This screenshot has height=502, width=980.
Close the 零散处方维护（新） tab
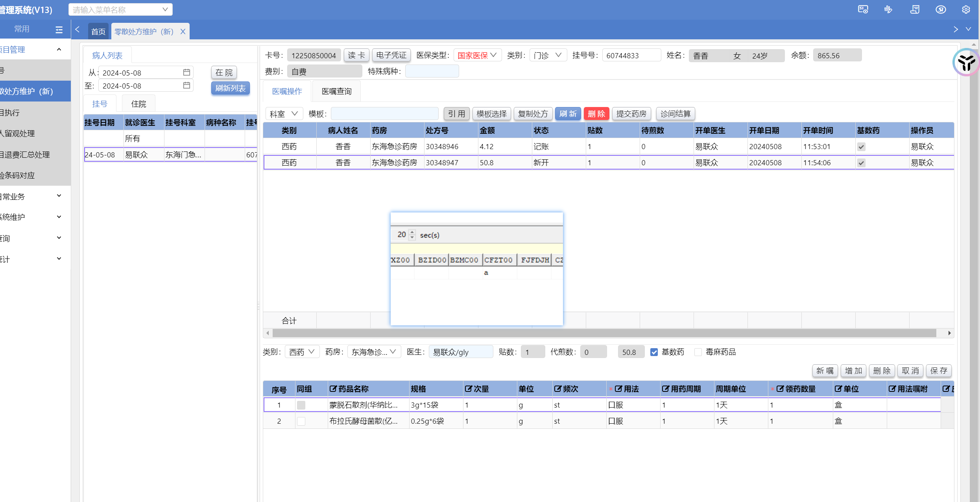(x=183, y=31)
